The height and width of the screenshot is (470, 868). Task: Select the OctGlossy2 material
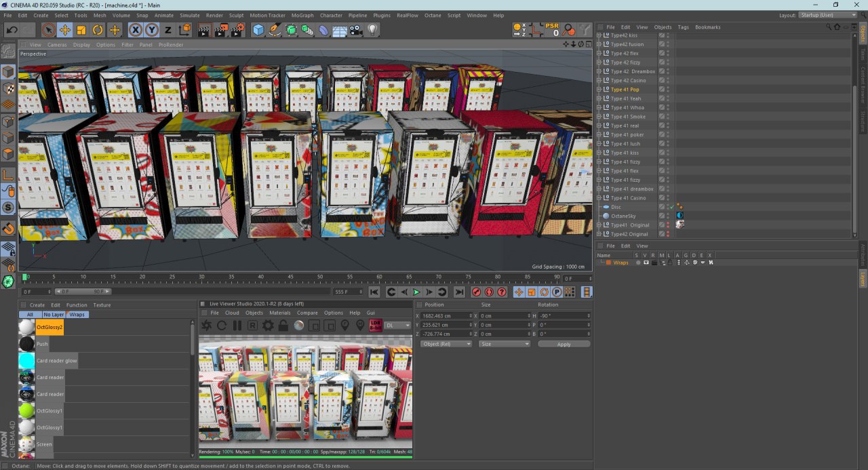[50, 327]
